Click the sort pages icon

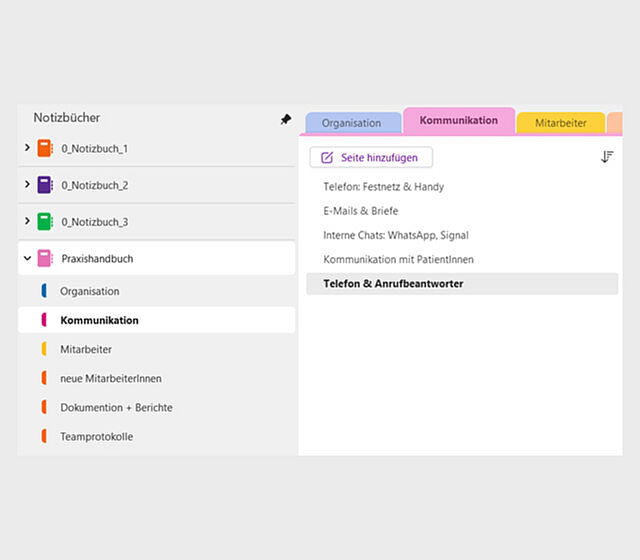(x=607, y=157)
